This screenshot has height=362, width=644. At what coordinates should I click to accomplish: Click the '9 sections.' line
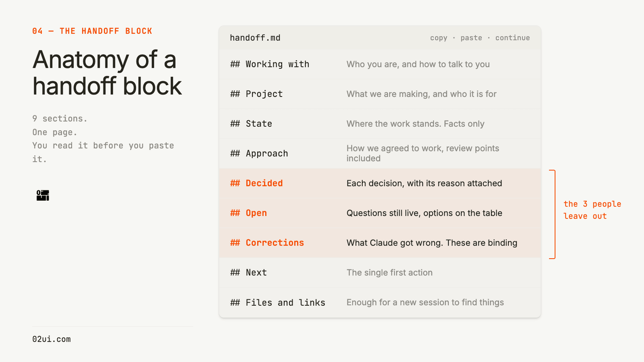coord(60,119)
